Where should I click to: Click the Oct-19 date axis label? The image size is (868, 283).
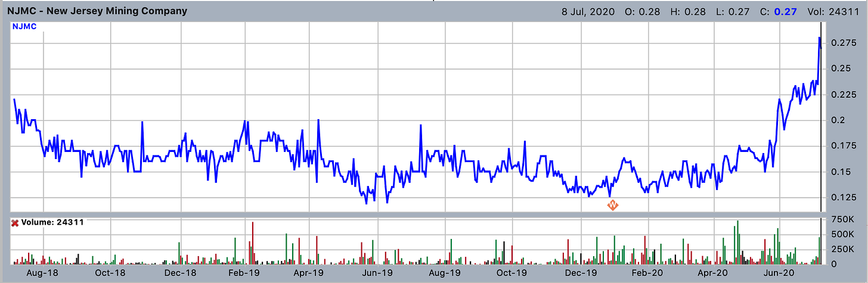click(512, 273)
